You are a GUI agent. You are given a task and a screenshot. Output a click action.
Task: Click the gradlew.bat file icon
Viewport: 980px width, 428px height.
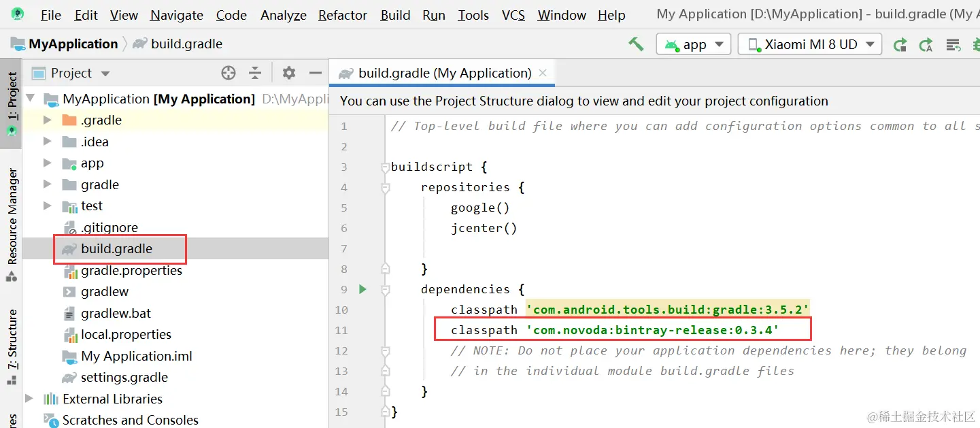(69, 313)
